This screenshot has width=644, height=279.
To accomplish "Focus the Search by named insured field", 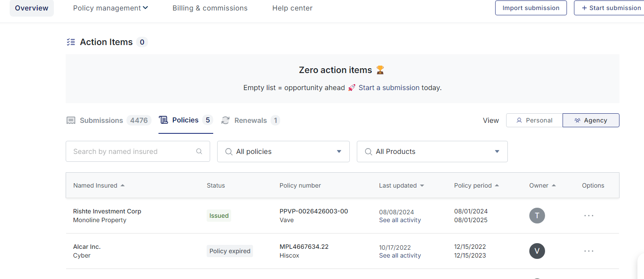I will 131,152.
